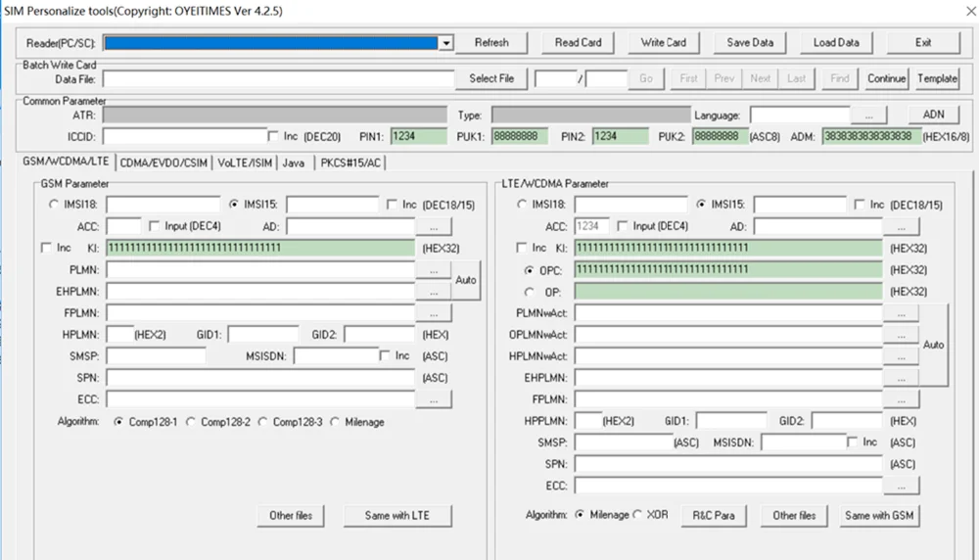
Task: Tick the GSM Input (DEC4) checkbox
Action: click(x=155, y=226)
